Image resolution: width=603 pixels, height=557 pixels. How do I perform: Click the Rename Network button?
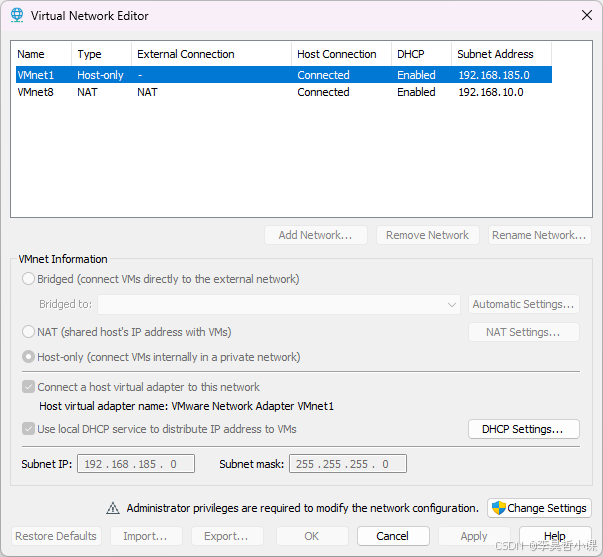539,235
